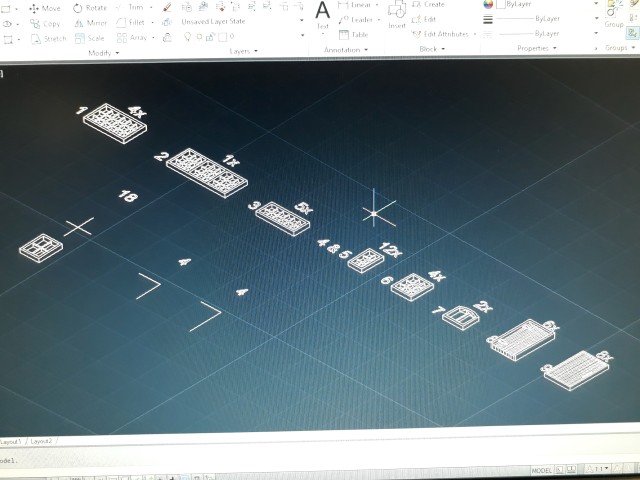Click the Make Object's Layer Current icon
This screenshot has width=640, height=480.
(x=203, y=6)
